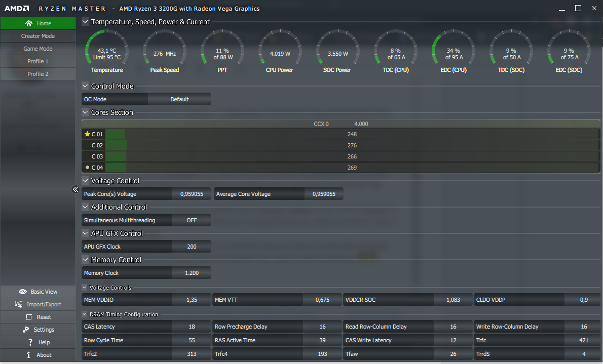Collapse the Additional Control section
The image size is (603, 364).
(x=85, y=207)
